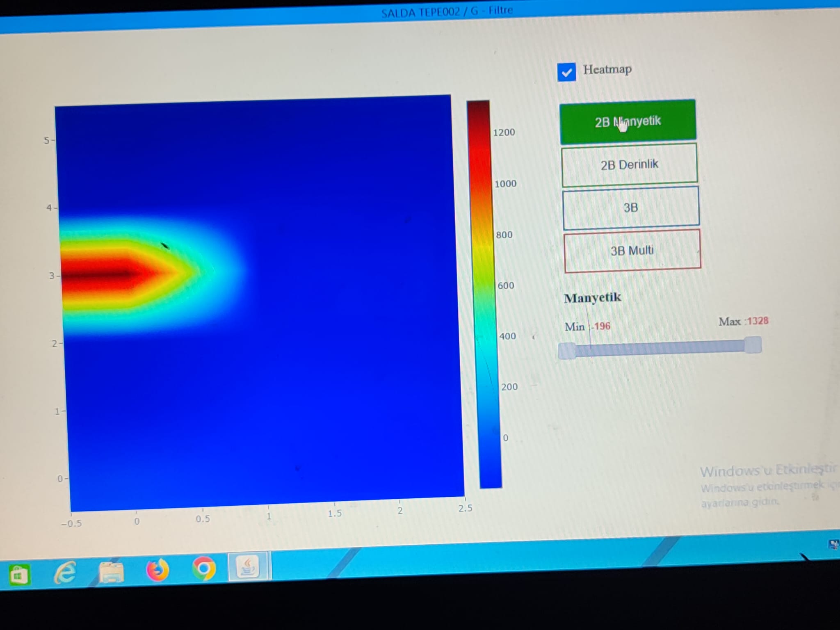Click the Windows'u Etkinleştir watermark text

point(767,470)
